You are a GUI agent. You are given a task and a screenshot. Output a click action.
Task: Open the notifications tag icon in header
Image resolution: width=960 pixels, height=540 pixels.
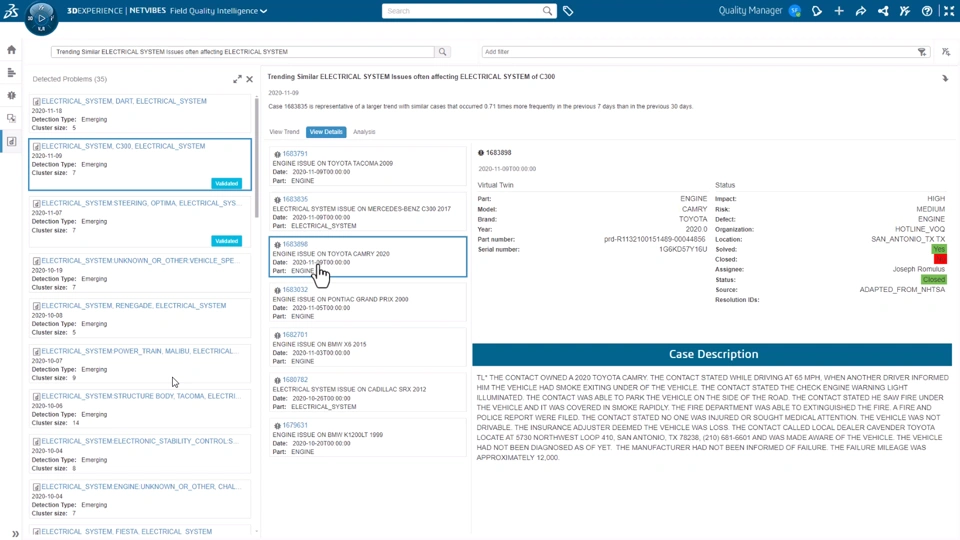pos(817,11)
